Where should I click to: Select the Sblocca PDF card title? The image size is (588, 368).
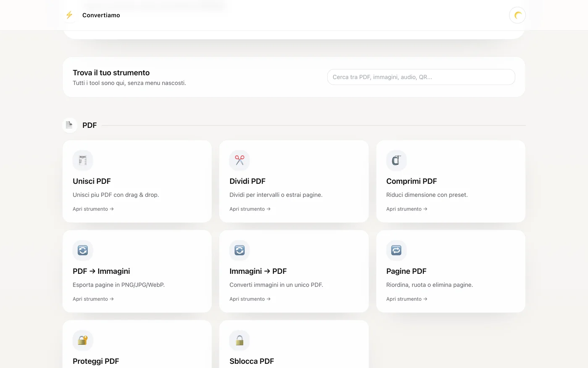252,361
